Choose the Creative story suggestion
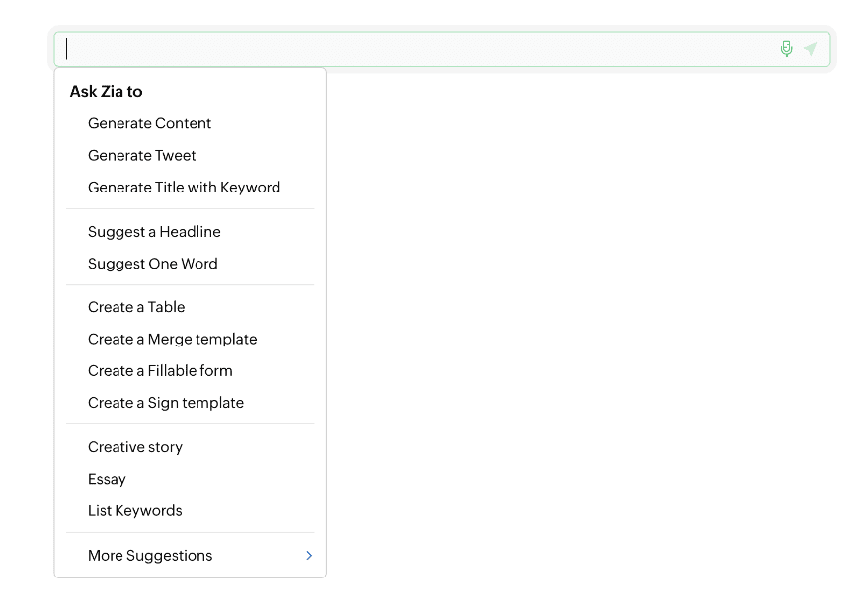The image size is (867, 616). click(135, 447)
